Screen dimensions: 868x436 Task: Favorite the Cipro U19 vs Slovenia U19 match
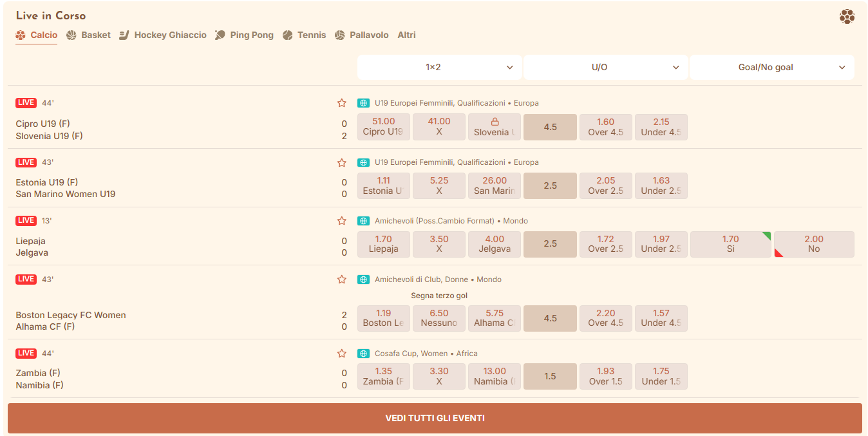342,103
